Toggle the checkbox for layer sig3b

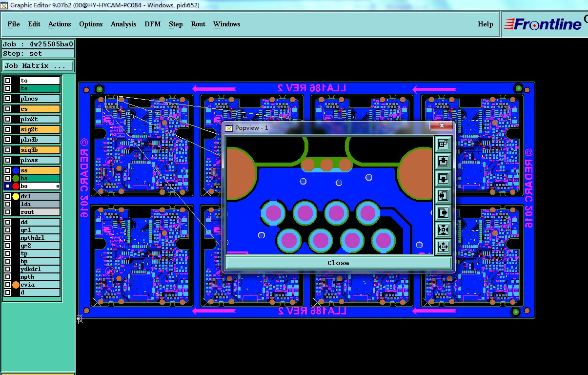[8, 150]
